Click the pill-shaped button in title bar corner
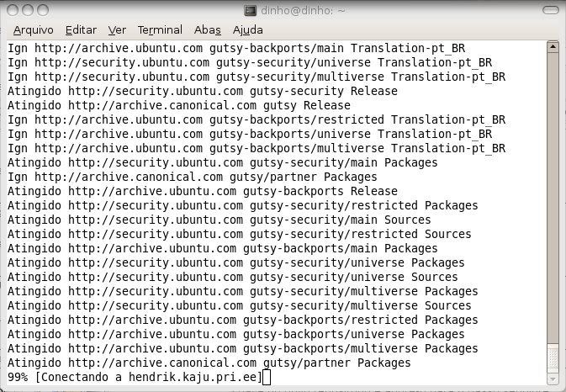The width and height of the screenshot is (566, 392). coord(551,10)
